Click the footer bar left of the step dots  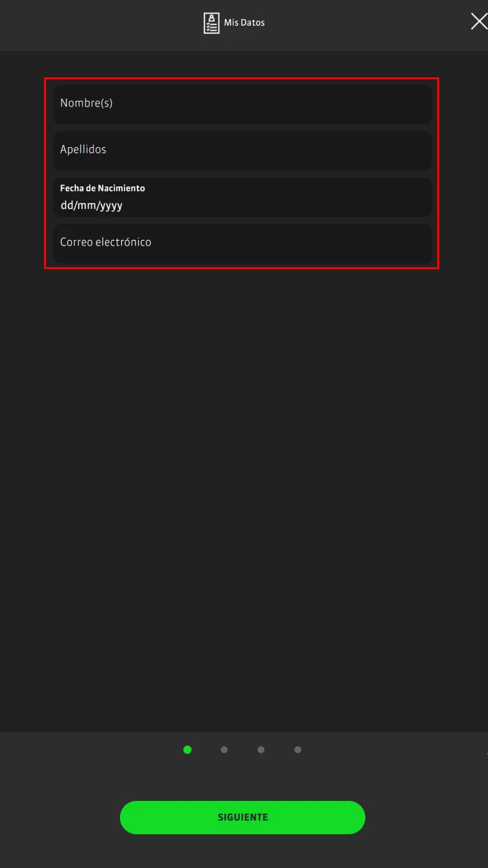[x=88, y=749]
